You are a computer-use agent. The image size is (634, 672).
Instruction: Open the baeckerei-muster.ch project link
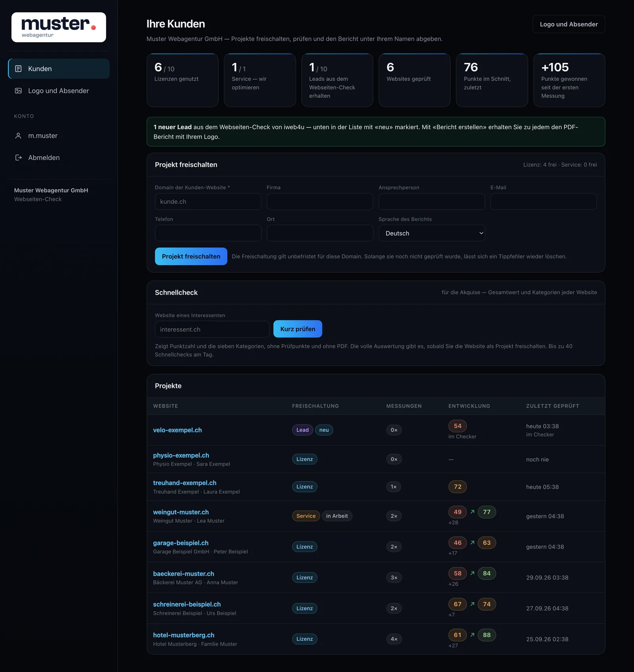[183, 574]
